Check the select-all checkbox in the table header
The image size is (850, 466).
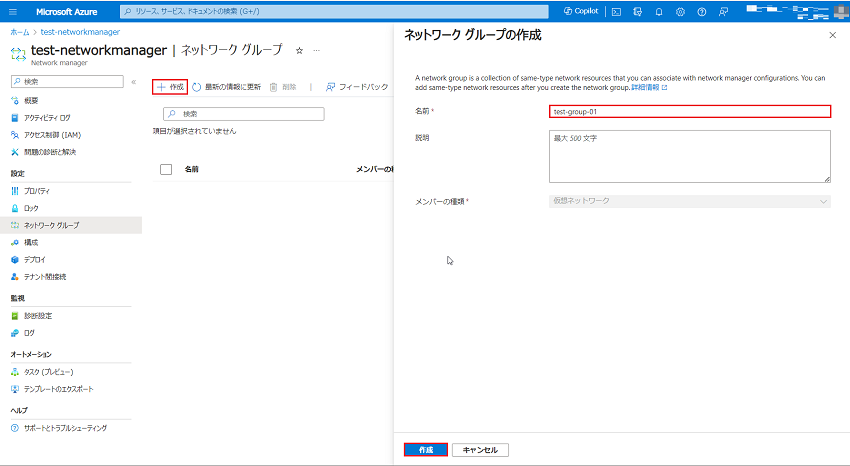coord(166,169)
